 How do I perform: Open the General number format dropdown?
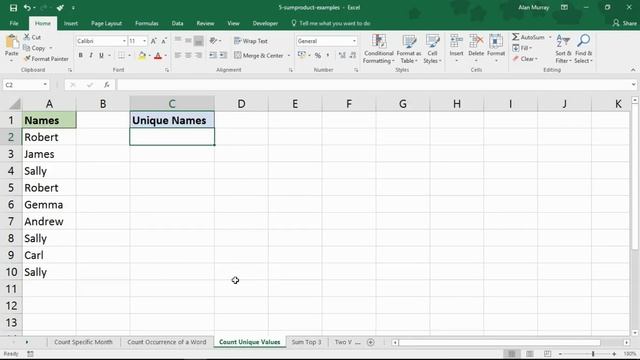[x=354, y=41]
